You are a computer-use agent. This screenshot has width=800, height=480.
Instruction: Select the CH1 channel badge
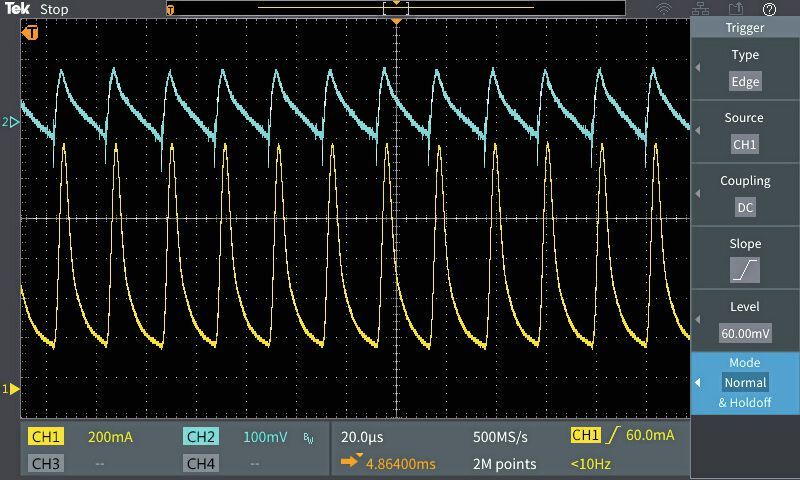[x=46, y=437]
